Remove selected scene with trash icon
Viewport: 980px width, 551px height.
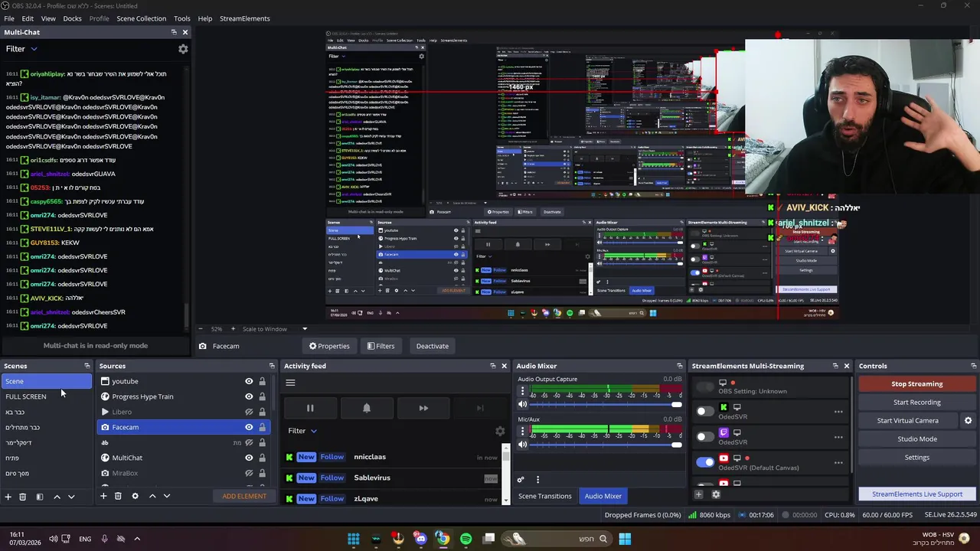coord(22,497)
